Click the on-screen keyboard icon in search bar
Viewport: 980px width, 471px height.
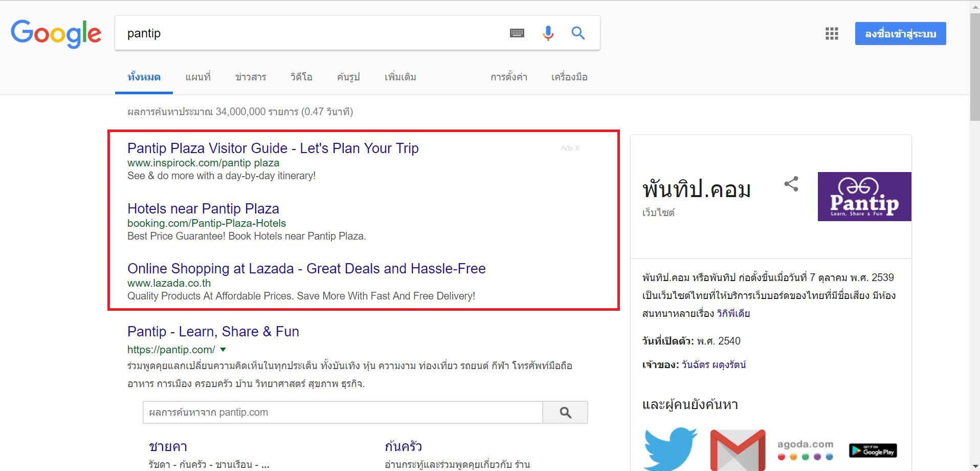(517, 33)
